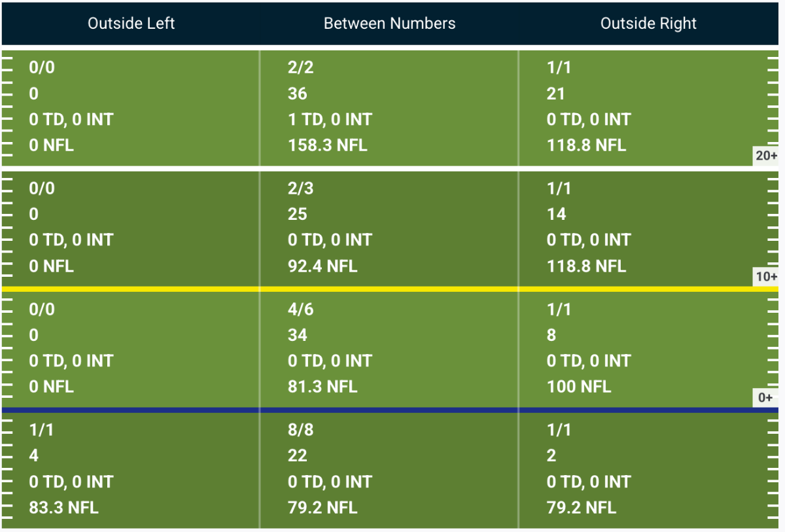This screenshot has width=785, height=532.
Task: Select the 92.4 NFL rating value
Action: coord(323,266)
